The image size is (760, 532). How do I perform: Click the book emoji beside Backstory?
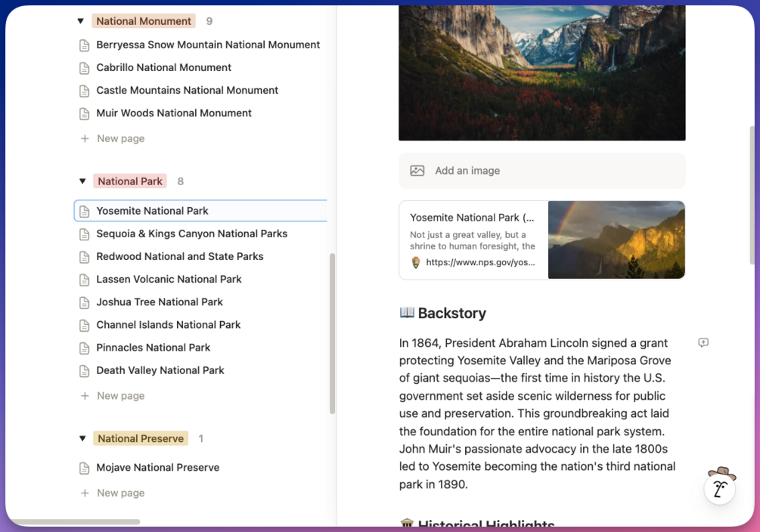(x=407, y=313)
